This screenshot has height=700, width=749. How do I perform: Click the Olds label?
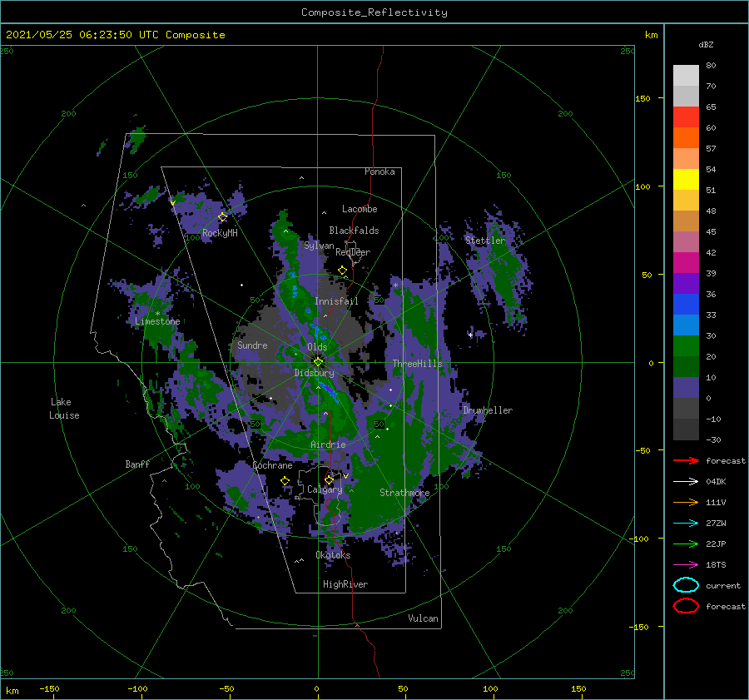pos(317,347)
